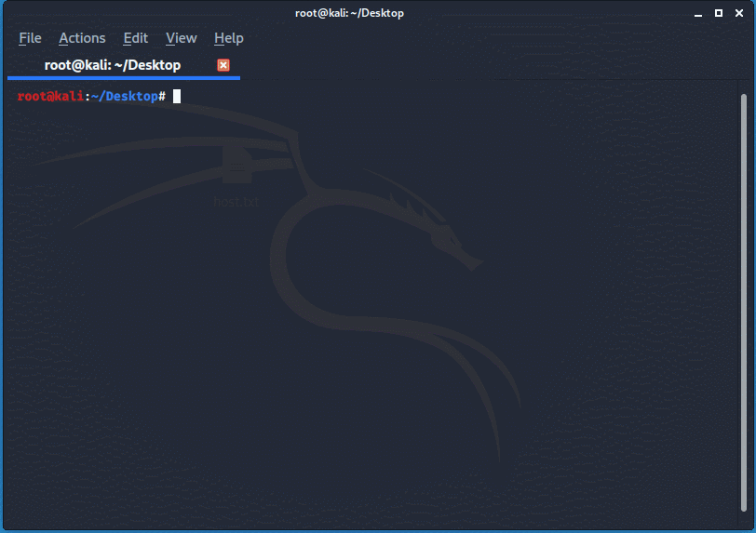Open the Help menu

pos(228,38)
